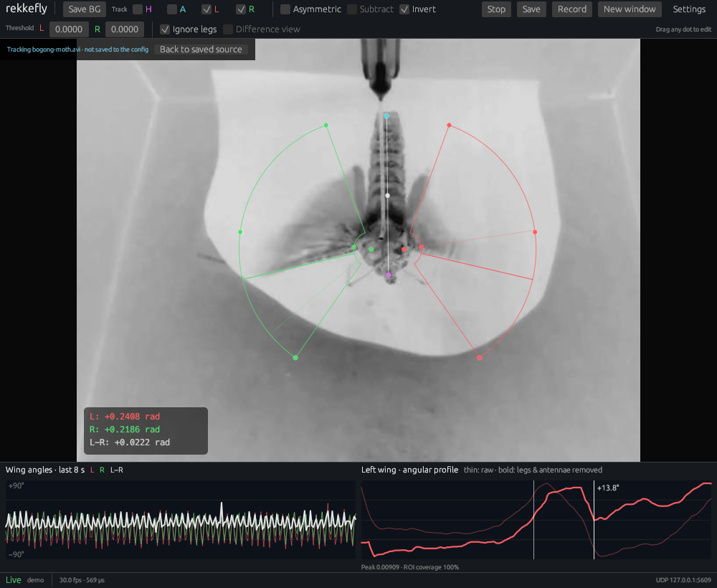This screenshot has height=588, width=717.
Task: Uncheck the Invert checkbox
Action: (404, 9)
